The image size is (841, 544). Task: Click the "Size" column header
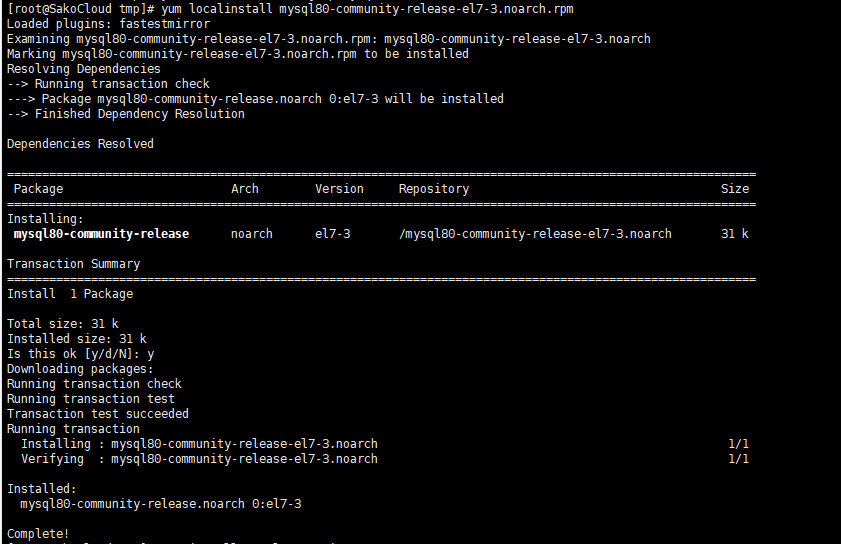[735, 189]
